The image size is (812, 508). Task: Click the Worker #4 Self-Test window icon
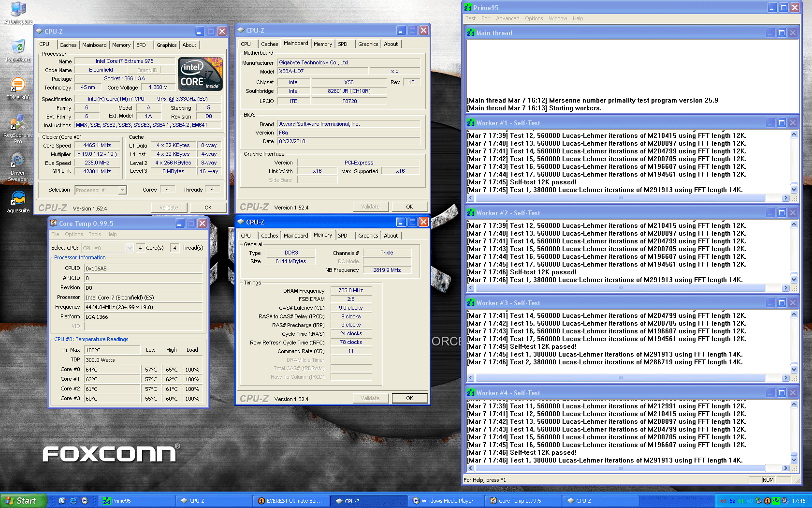pyautogui.click(x=471, y=393)
